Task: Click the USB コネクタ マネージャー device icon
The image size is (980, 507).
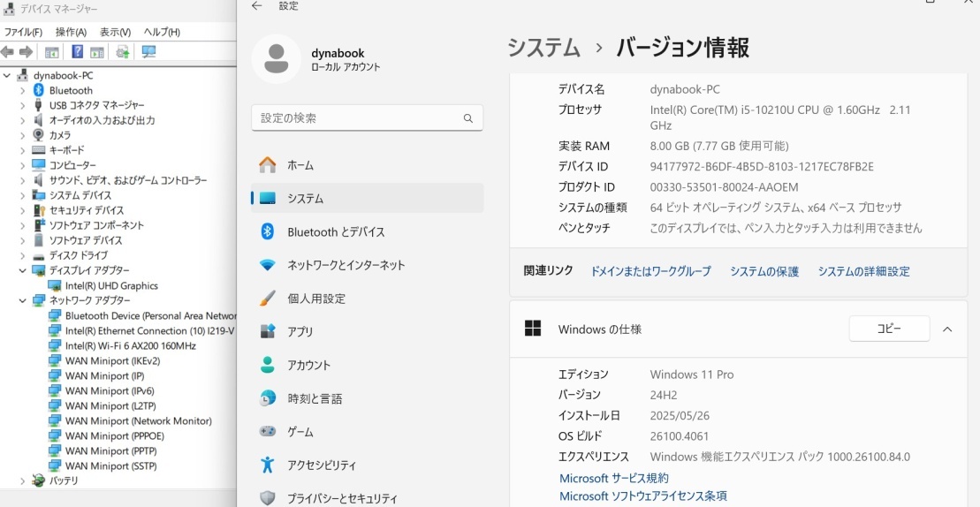Action: point(39,105)
